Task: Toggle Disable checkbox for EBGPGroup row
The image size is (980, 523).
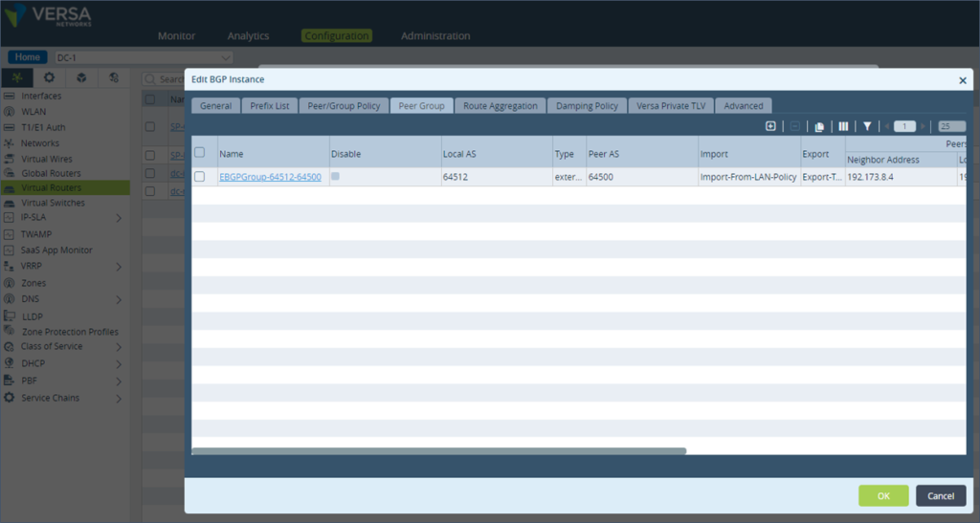Action: (336, 177)
